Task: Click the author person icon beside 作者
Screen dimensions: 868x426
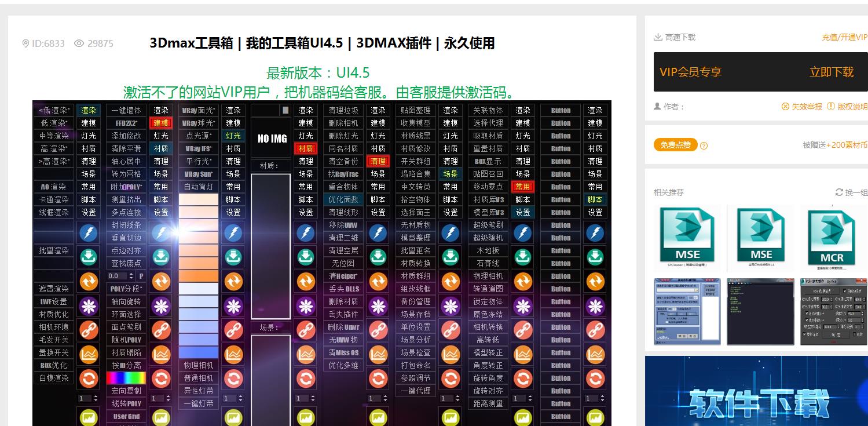Action: 657,107
